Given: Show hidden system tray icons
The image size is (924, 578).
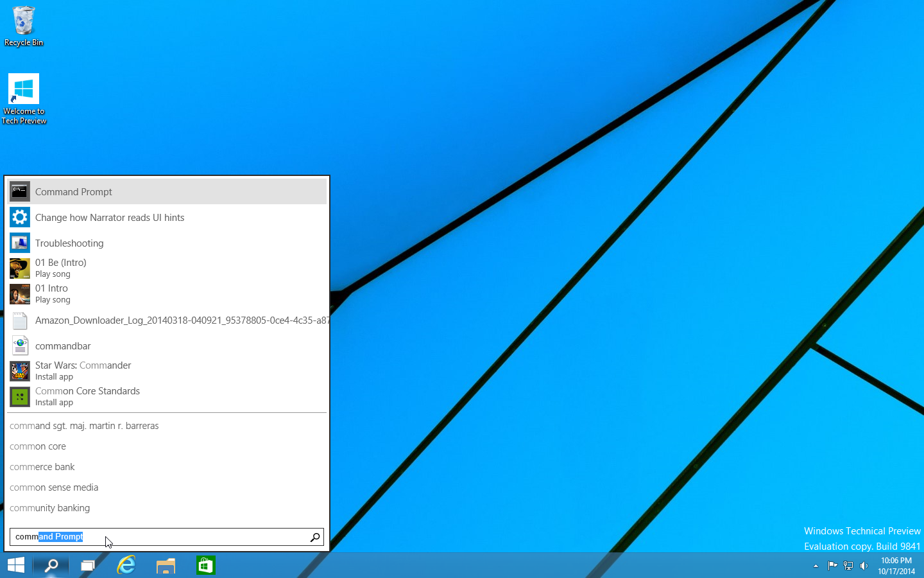Looking at the screenshot, I should (x=816, y=566).
